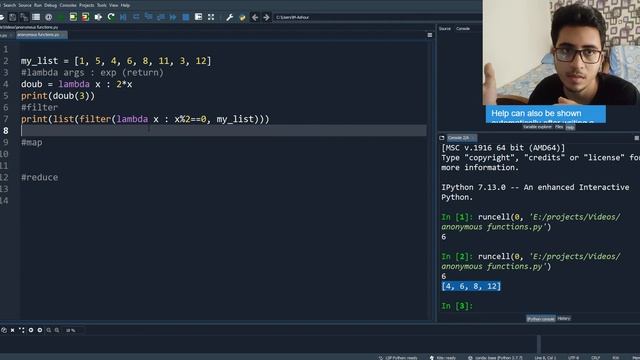The image size is (640, 360).
Task: Click the file list toolbar icon
Action: [36, 17]
